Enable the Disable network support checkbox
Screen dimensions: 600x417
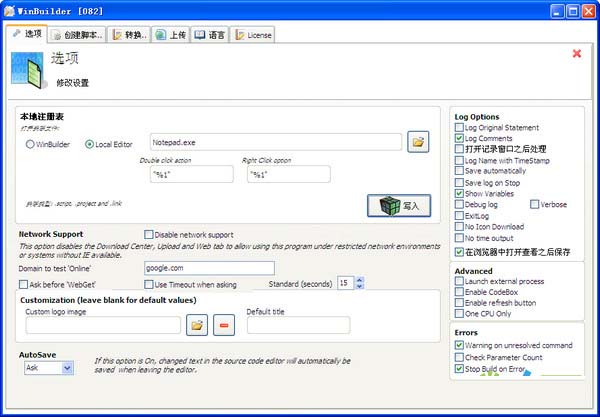tap(149, 235)
